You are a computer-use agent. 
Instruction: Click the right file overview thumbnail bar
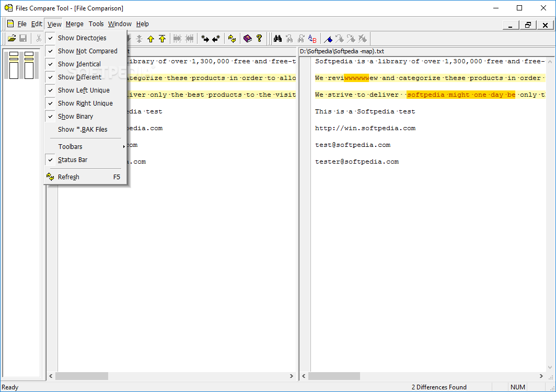point(29,65)
